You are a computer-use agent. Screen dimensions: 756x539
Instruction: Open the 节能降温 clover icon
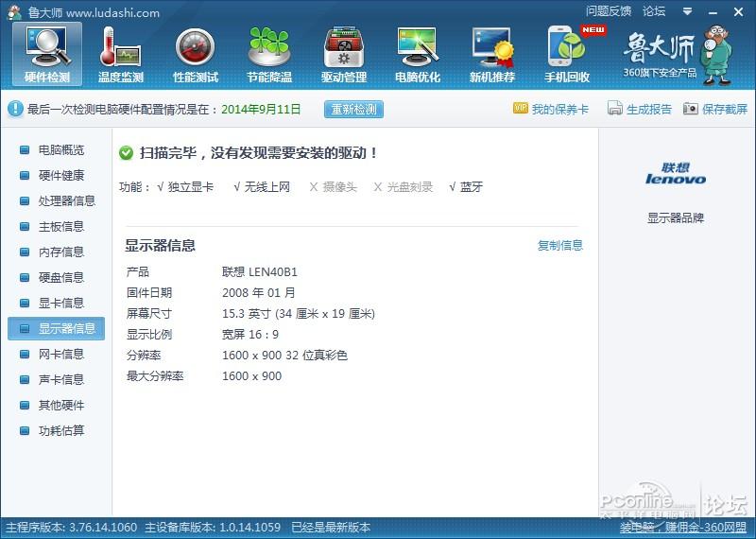click(x=269, y=54)
